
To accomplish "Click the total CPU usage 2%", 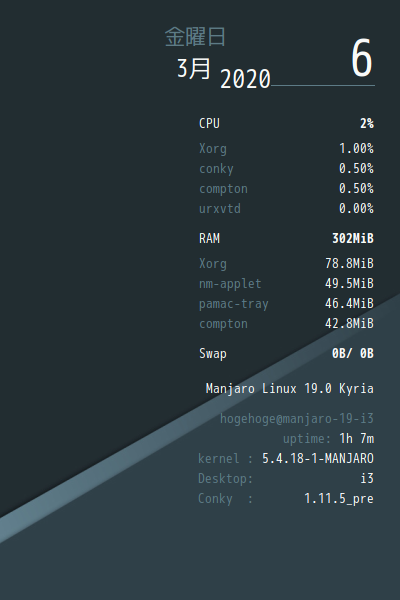I will click(367, 124).
